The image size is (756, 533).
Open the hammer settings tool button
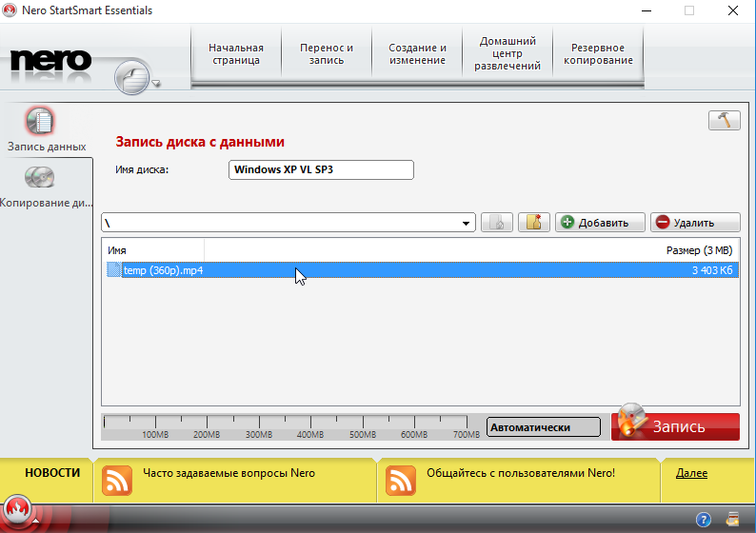(x=725, y=121)
